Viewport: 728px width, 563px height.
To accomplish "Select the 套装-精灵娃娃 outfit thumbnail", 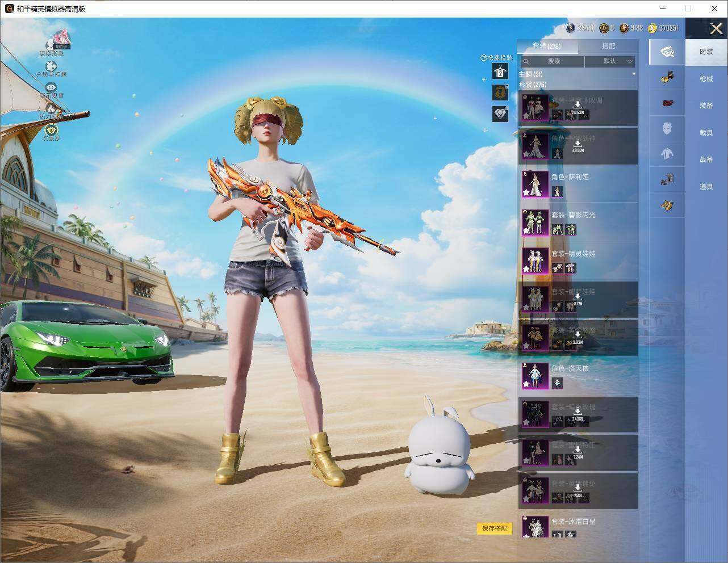I will pos(535,261).
